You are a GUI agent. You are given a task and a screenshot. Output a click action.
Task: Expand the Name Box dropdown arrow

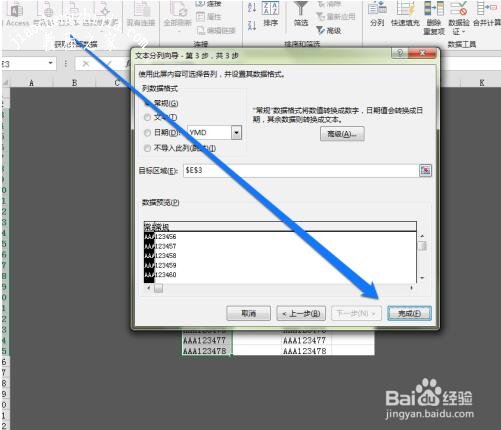(51, 63)
